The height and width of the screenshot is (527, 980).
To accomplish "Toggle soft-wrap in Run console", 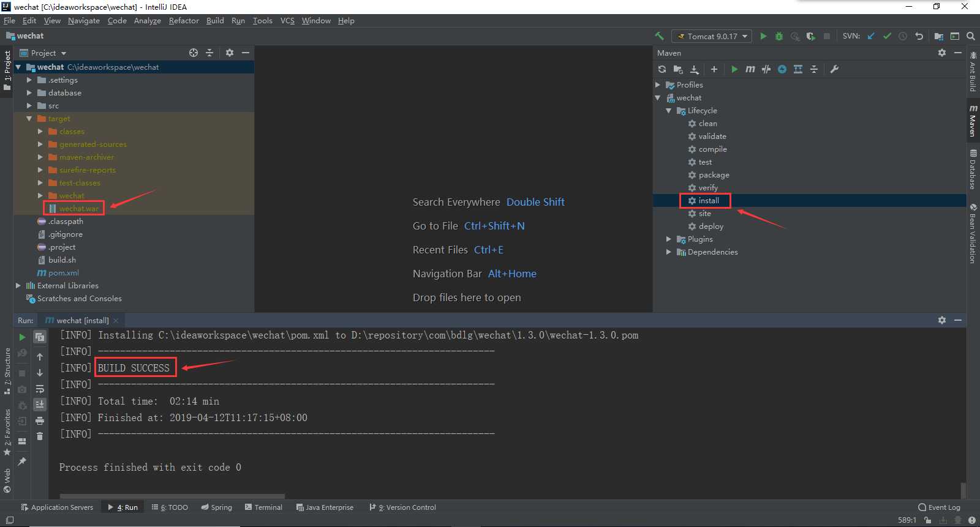I will pos(40,389).
